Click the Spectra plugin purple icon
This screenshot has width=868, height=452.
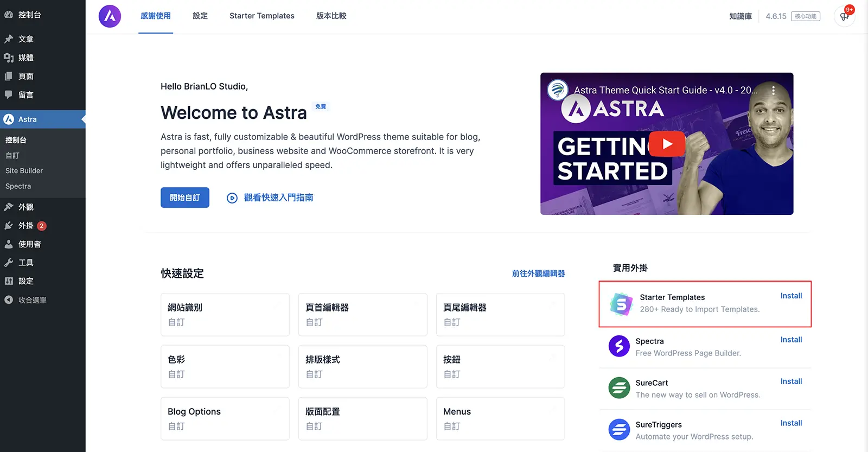tap(619, 346)
